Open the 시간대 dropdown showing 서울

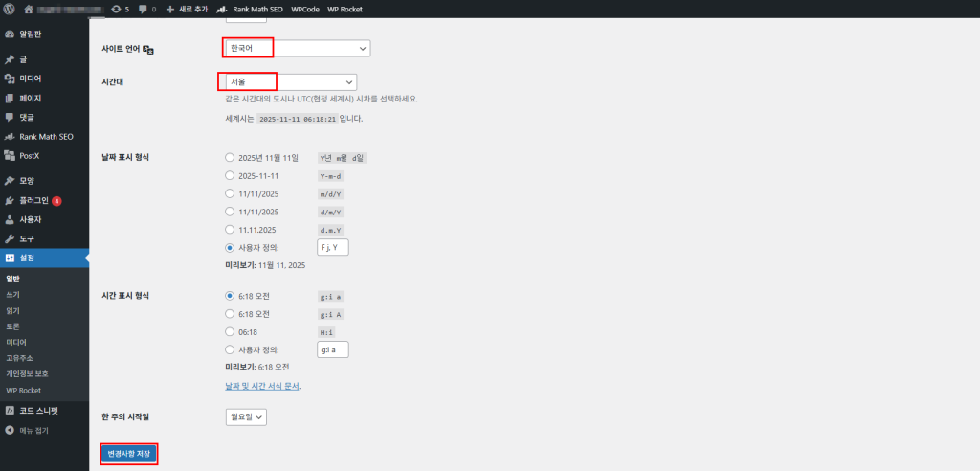291,82
